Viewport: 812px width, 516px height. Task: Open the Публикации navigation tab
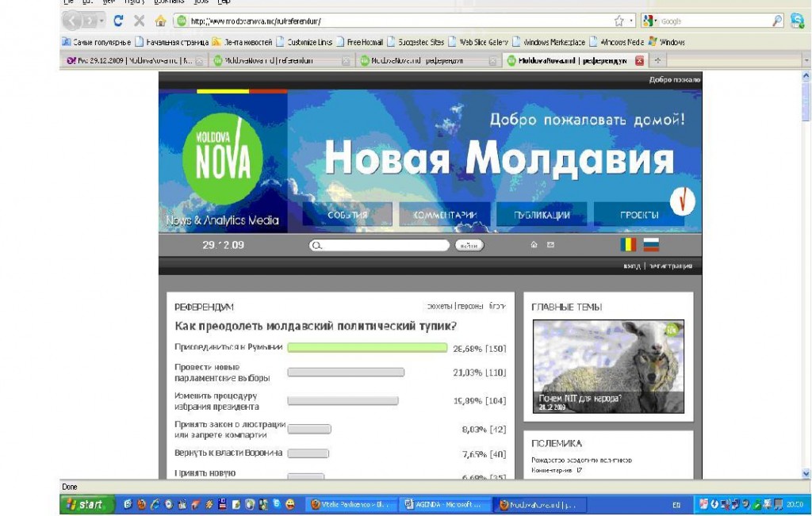[542, 215]
